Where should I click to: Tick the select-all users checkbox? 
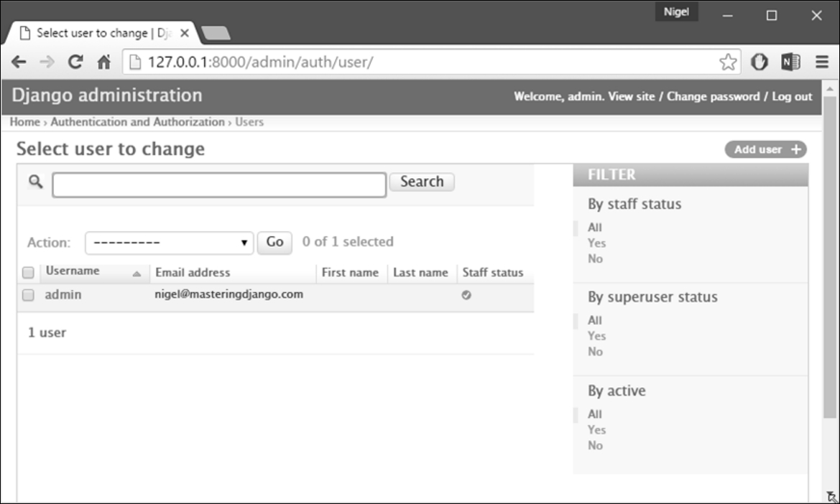click(x=28, y=272)
